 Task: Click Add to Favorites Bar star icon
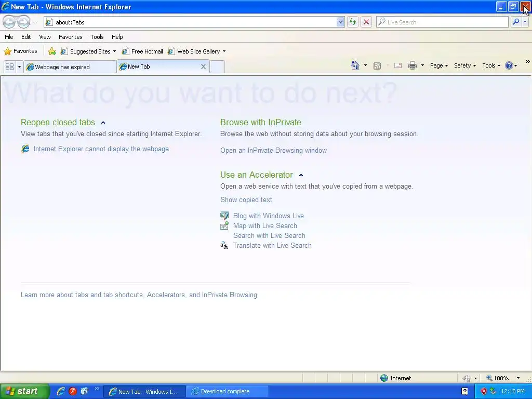(52, 51)
